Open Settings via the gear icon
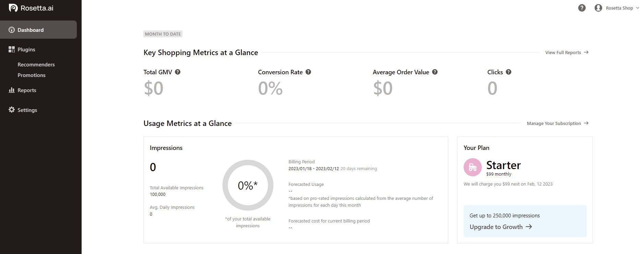 click(11, 110)
